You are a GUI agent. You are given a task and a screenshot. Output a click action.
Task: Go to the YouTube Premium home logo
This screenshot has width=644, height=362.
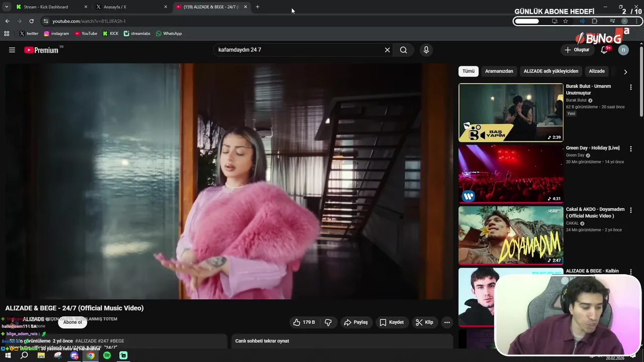pyautogui.click(x=41, y=50)
